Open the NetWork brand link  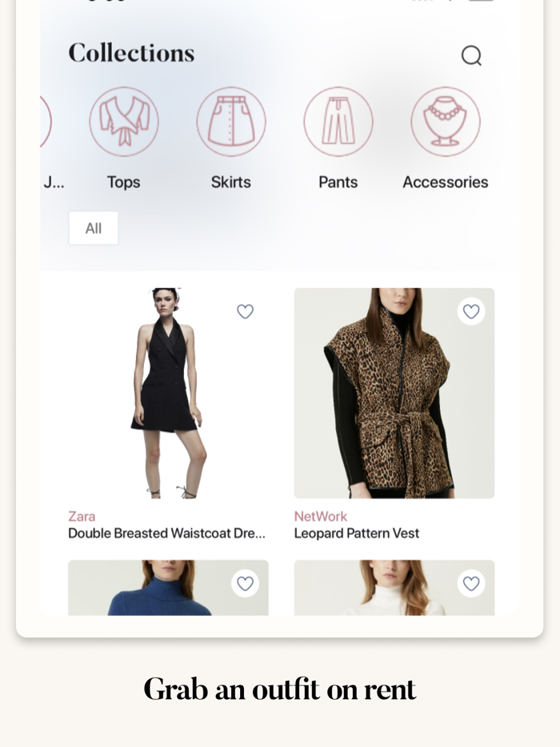coord(320,517)
